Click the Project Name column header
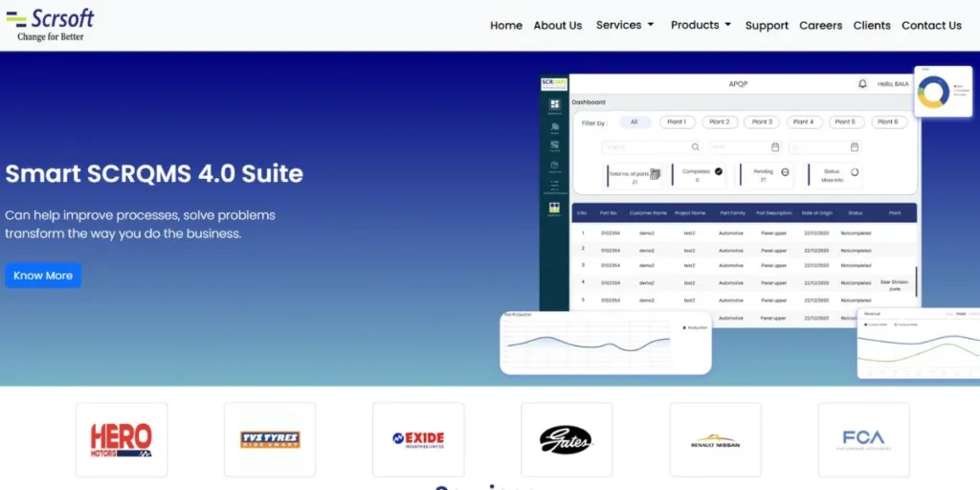980x490 pixels. coord(690,213)
